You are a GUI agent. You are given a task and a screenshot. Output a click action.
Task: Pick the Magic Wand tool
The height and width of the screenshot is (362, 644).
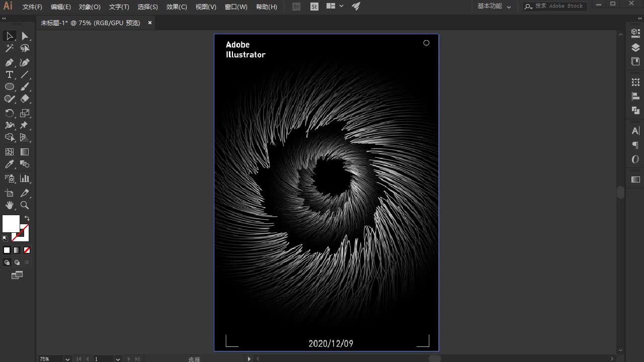tap(9, 48)
